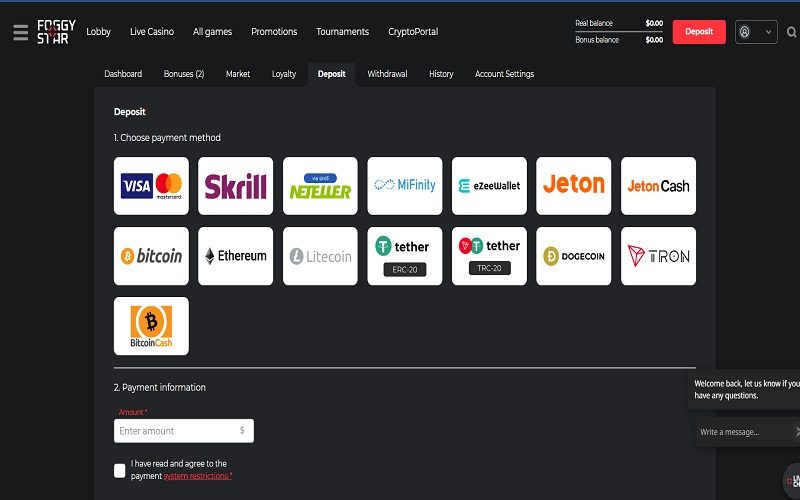
Task: Open the Bonuses (2) tab
Action: 184,74
